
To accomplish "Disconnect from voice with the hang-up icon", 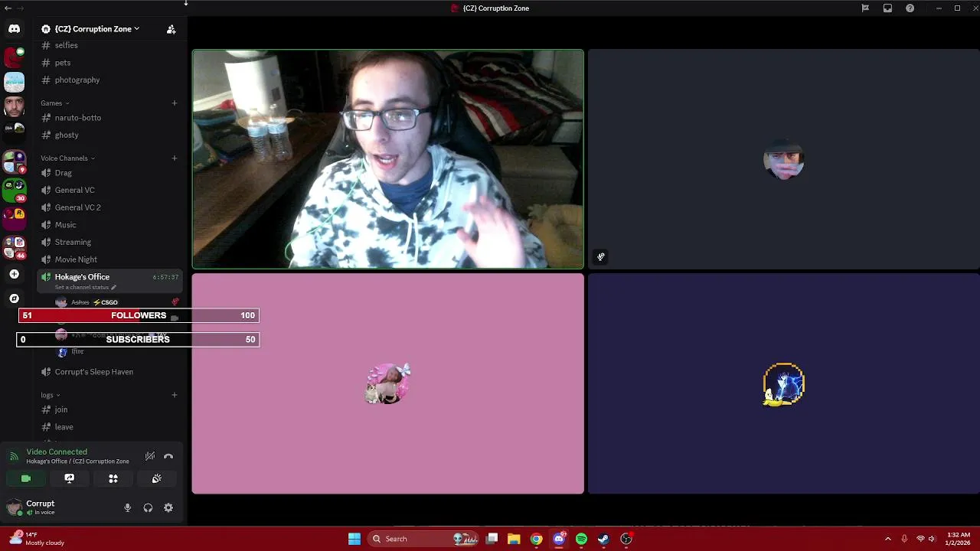I will point(168,456).
